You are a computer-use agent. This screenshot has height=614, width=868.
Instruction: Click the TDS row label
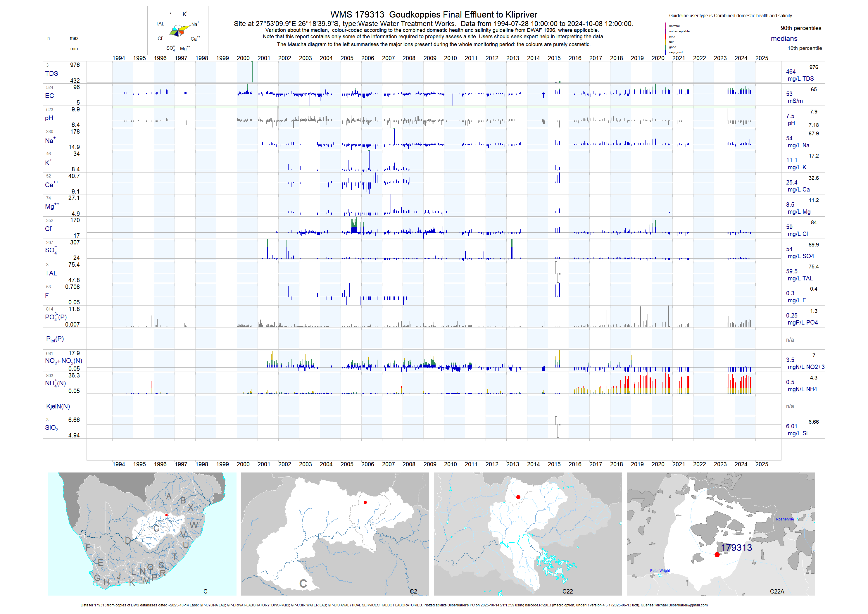tap(51, 73)
